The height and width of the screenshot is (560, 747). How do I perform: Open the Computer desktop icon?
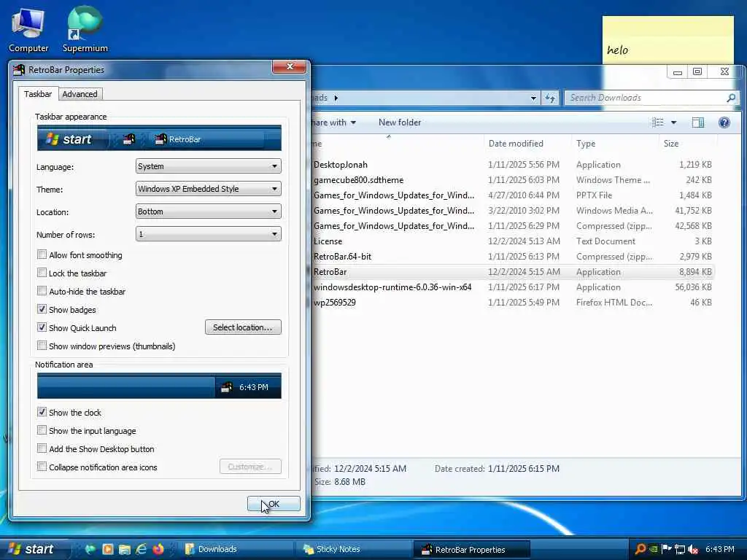[x=28, y=30]
